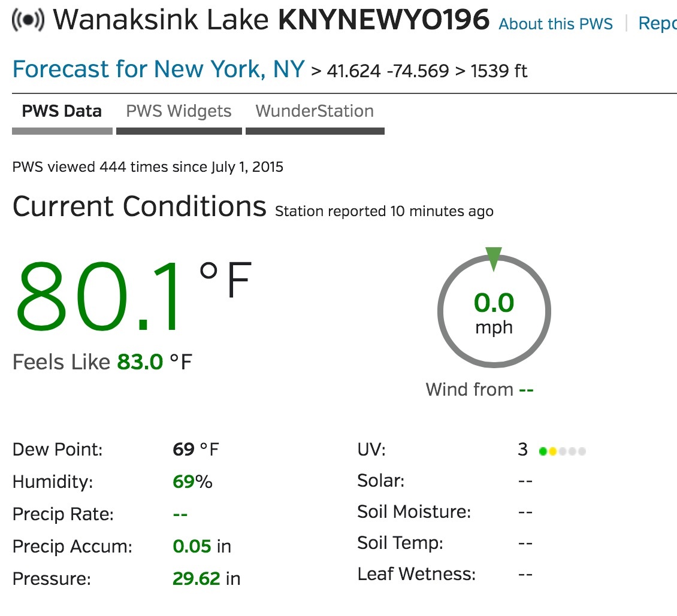Click the 0.0 mph wind speed value
677x616 pixels.
pos(494,304)
